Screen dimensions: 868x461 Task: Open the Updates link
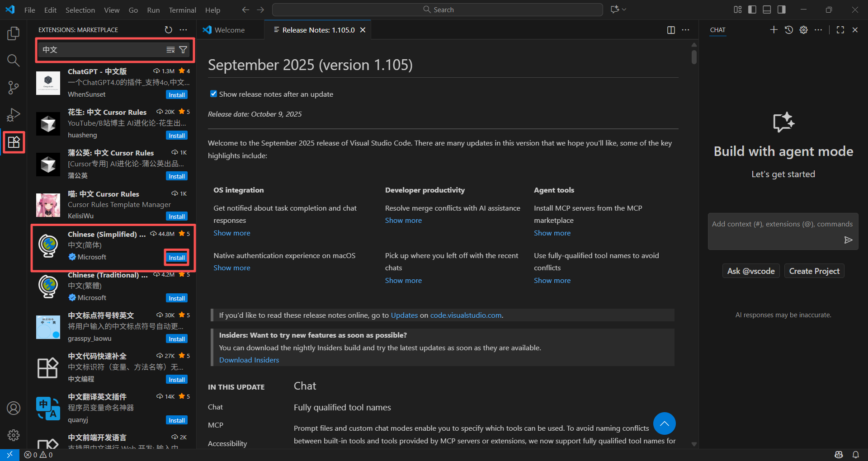point(404,315)
